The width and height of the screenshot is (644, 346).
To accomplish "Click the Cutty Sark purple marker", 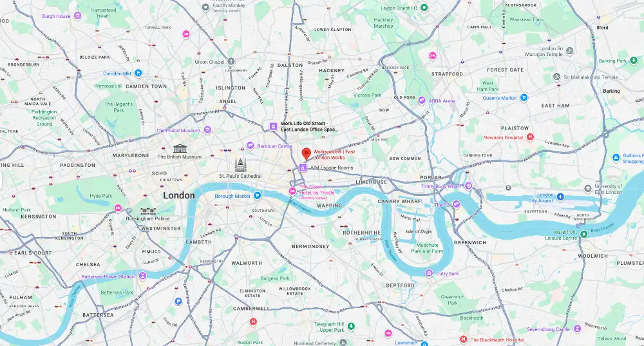I will point(429,273).
